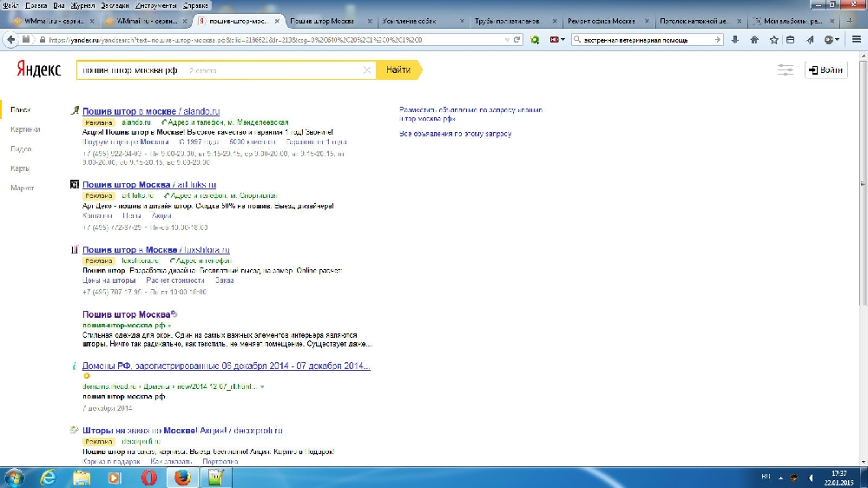The image size is (868, 488).
Task: Open the luxshtora.ru Пошив штор result
Action: coord(156,250)
